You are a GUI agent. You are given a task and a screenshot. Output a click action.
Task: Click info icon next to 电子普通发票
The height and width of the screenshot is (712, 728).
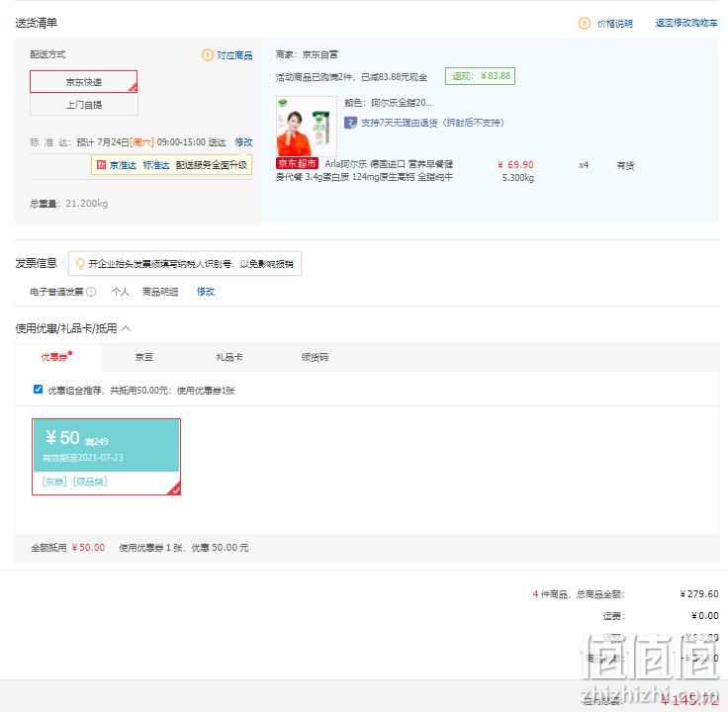click(x=91, y=292)
